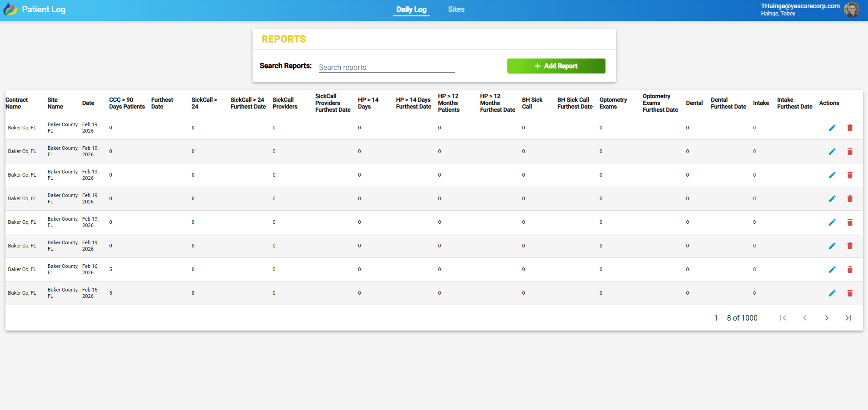Delete the first Feb 16 report row
The image size is (868, 410).
850,270
